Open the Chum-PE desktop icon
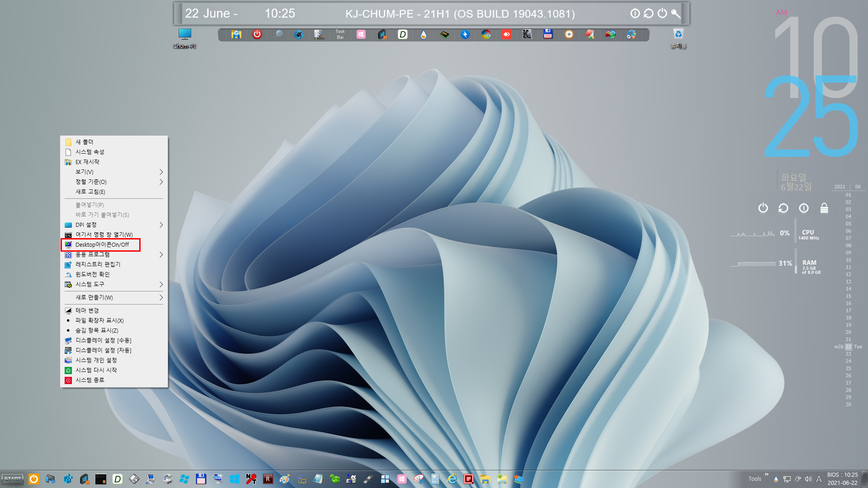Screen dimensions: 868x488 coord(185,38)
